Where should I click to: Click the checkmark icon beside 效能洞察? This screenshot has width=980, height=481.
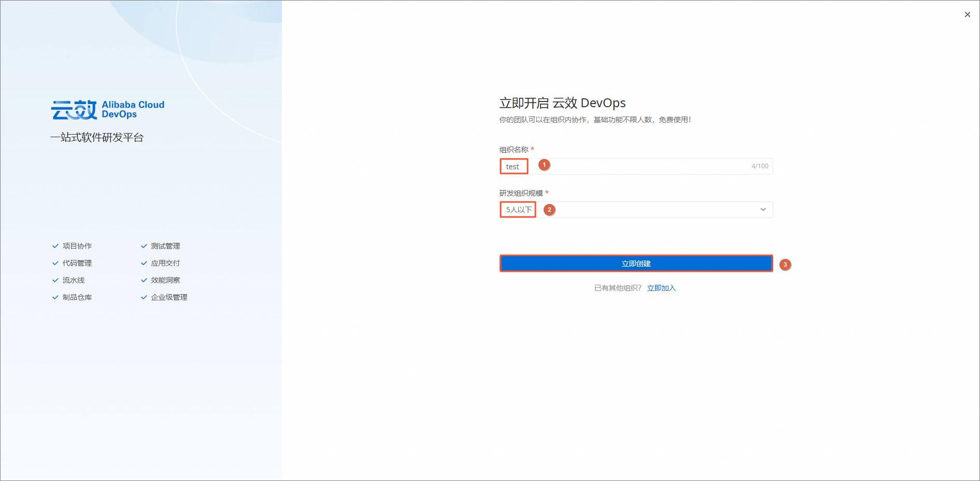(144, 281)
